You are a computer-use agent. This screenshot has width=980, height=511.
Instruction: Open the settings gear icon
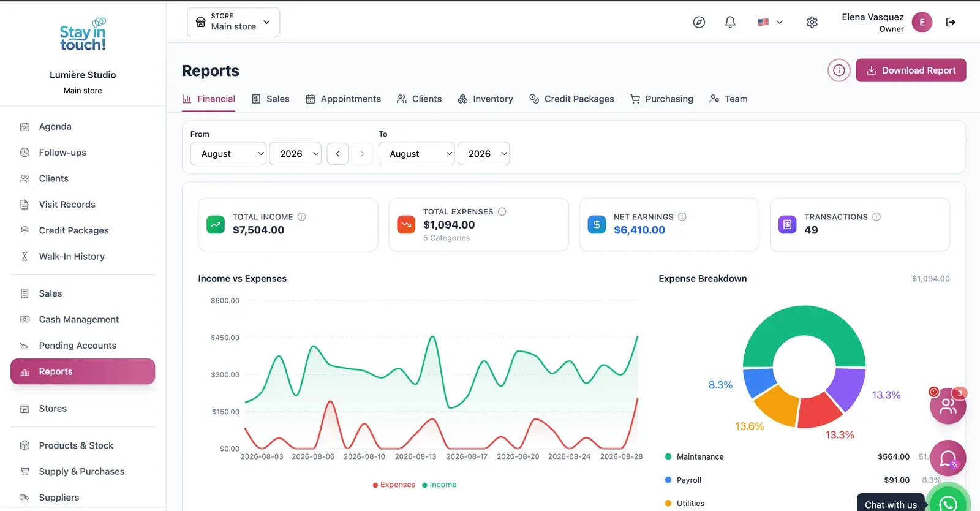812,22
